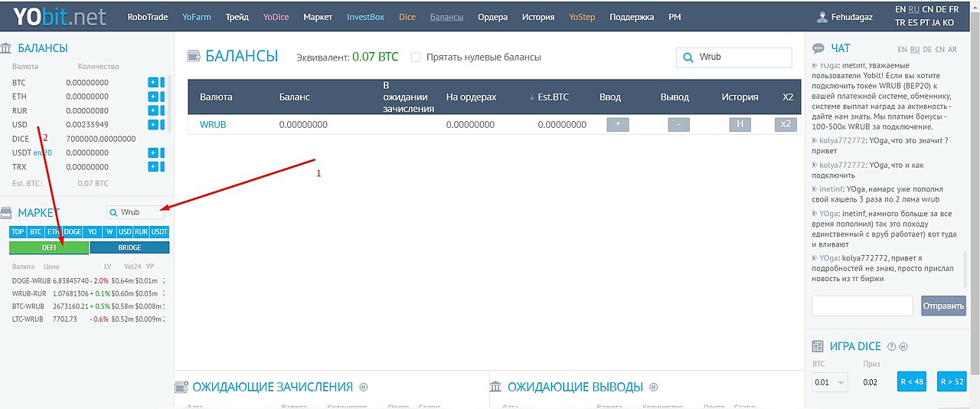Open the DOGE-WRUB market pair row
980x409 pixels.
(x=89, y=281)
